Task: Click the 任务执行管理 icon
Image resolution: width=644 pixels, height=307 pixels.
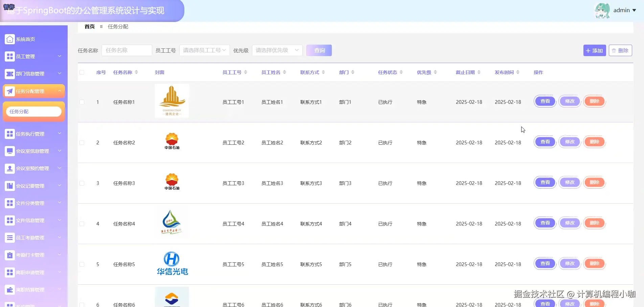Action: point(10,134)
